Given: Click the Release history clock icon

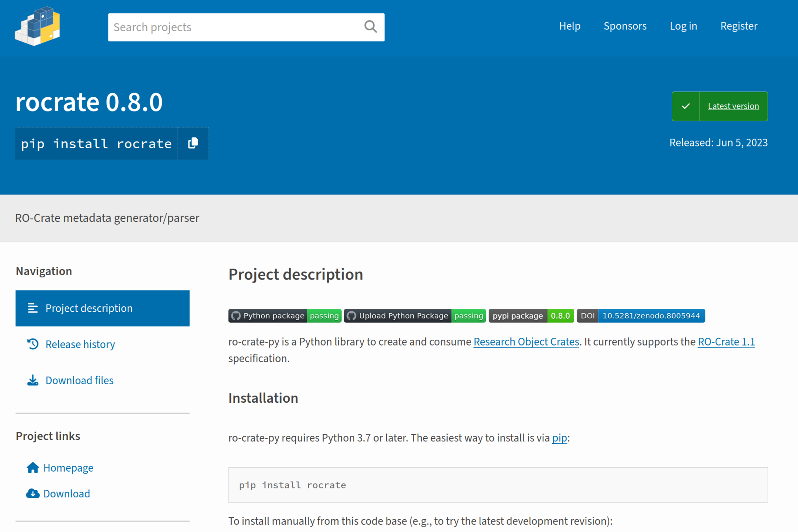Looking at the screenshot, I should coord(33,344).
